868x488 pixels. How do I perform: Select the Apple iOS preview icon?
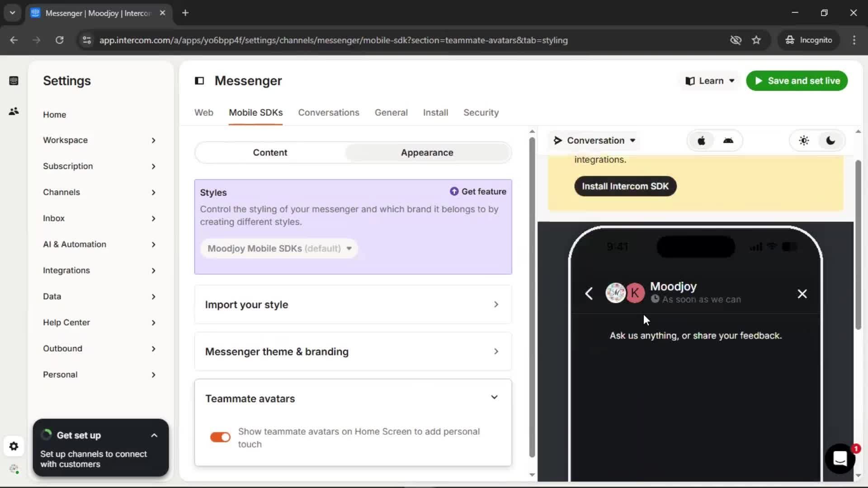(701, 141)
